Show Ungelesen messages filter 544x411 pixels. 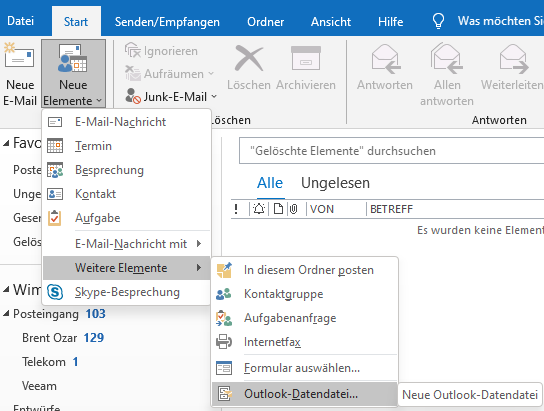coord(335,183)
